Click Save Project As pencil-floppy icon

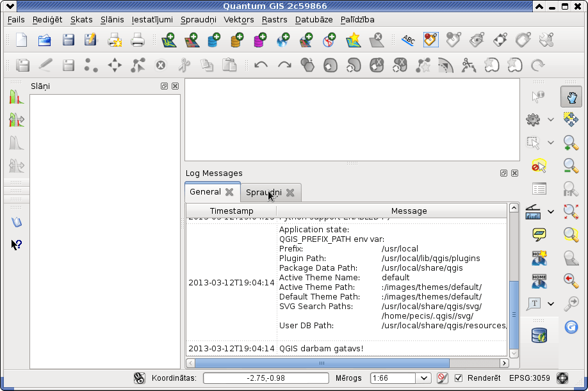coord(91,40)
